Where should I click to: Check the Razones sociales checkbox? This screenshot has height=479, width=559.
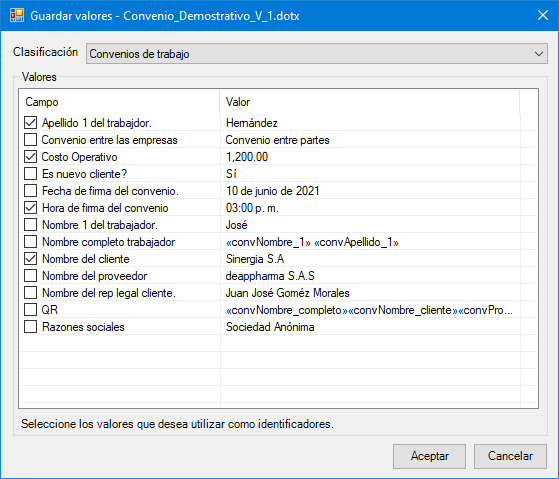(30, 327)
